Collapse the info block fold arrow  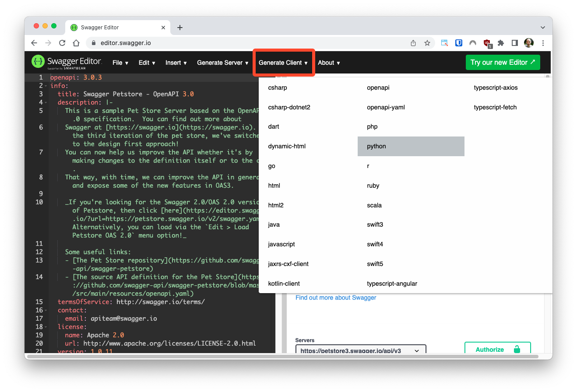pos(46,86)
